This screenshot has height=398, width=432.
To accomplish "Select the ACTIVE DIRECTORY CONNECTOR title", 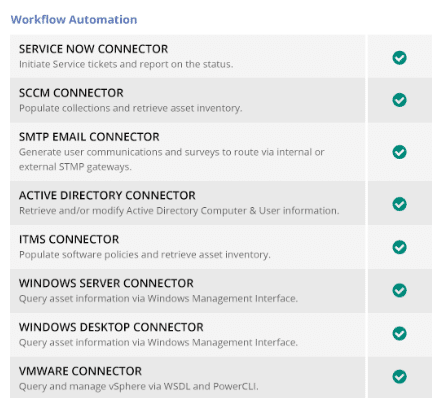I will [x=107, y=195].
